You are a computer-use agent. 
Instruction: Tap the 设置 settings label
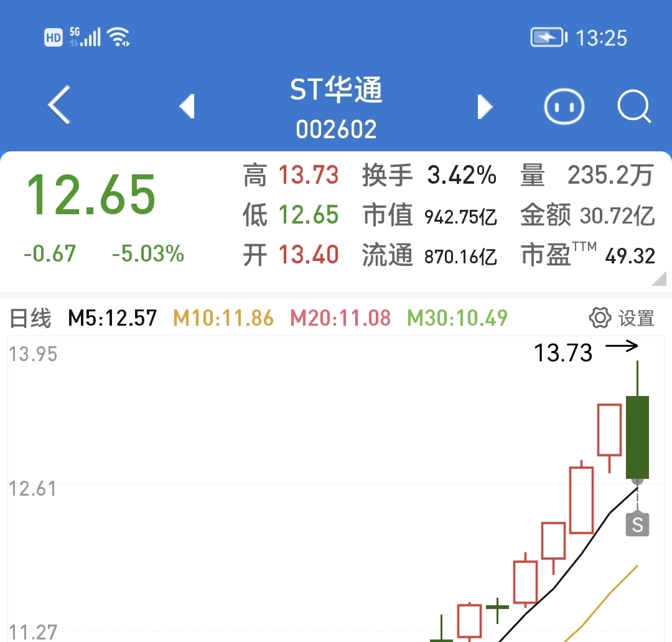(x=636, y=318)
